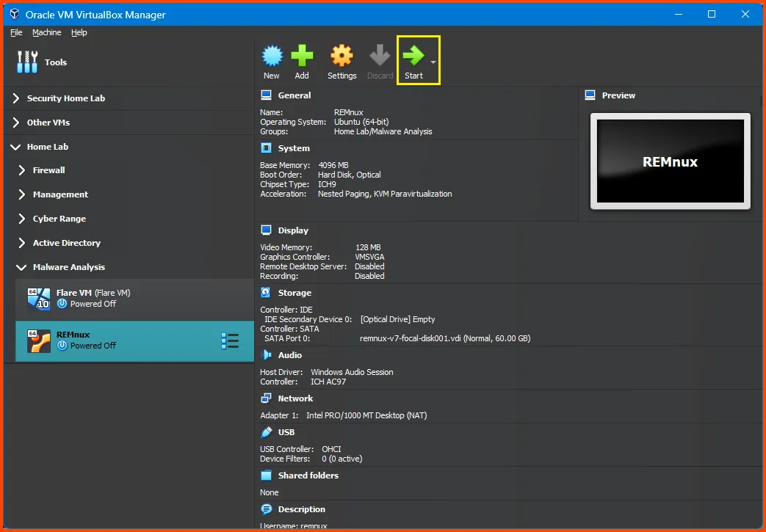Click 'Intel PRO/1000 MT Desktop (NAT)' text
766x532 pixels.
pyautogui.click(x=366, y=415)
